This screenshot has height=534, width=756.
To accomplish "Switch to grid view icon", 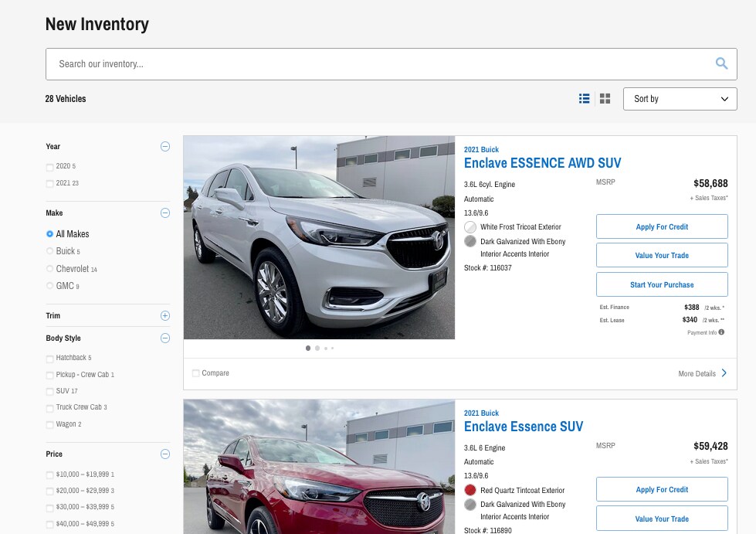I will coord(605,99).
